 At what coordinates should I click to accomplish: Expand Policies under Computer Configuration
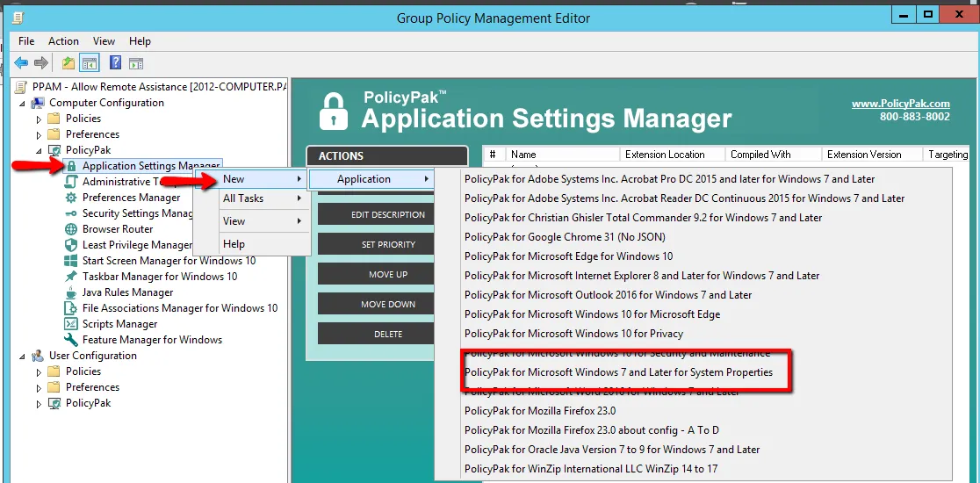tap(39, 119)
